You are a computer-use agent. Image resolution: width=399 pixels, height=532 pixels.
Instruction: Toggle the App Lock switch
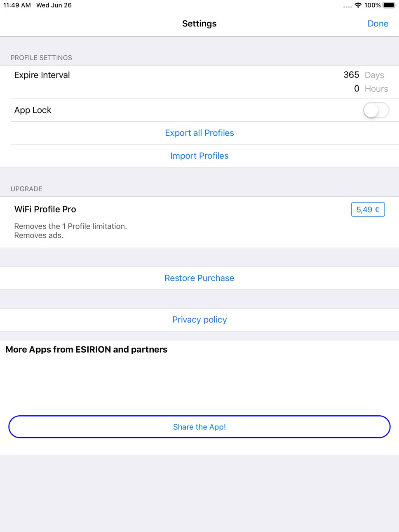click(x=376, y=110)
